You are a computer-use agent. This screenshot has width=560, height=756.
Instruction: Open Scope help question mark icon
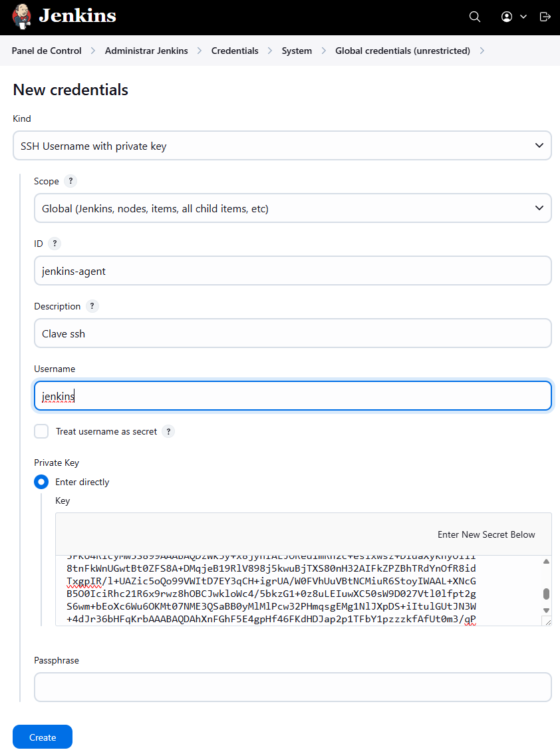click(x=70, y=181)
